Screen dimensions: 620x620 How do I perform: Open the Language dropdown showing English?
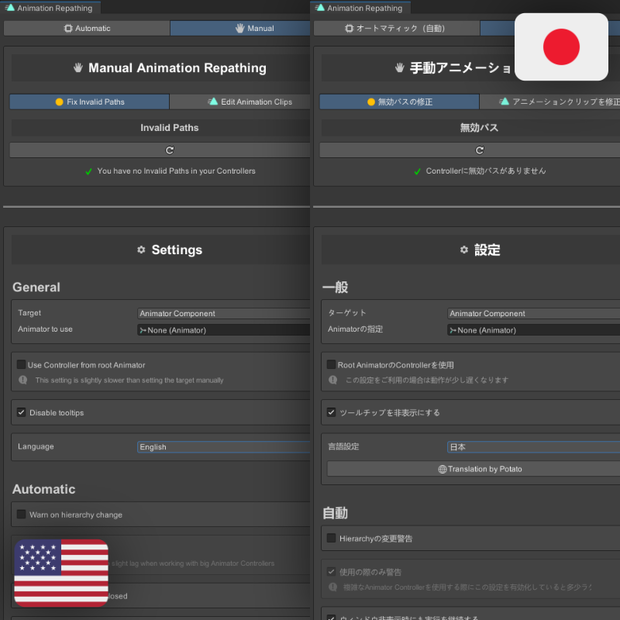click(223, 447)
